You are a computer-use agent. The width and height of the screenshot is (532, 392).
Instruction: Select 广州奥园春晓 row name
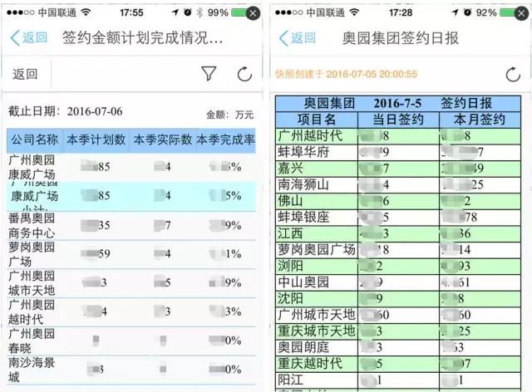(x=32, y=341)
